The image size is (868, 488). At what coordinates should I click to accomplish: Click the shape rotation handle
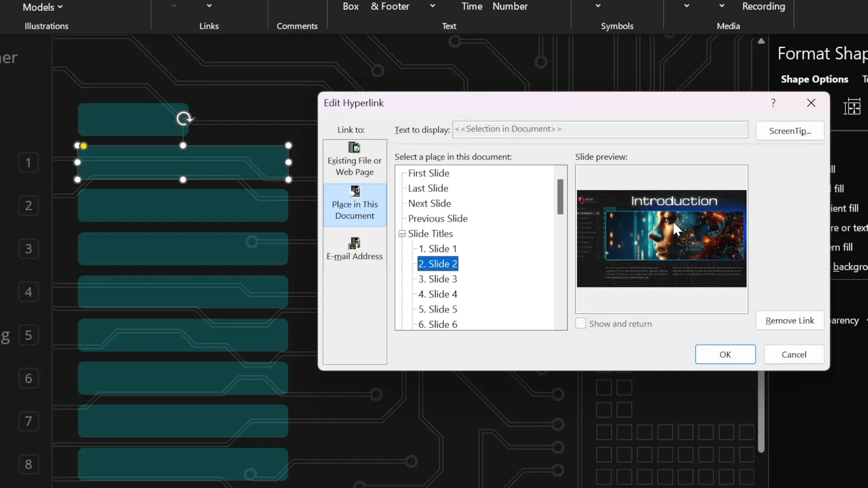pos(184,118)
